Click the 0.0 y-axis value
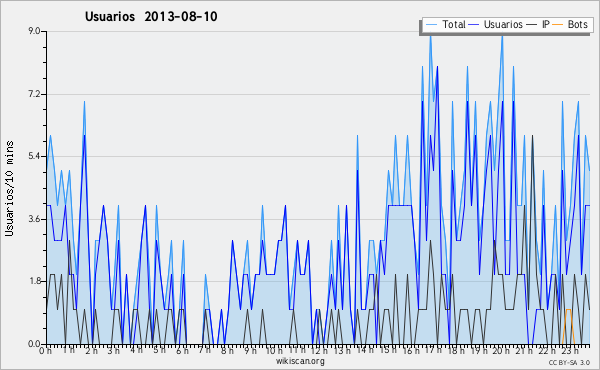This screenshot has width=600, height=370. coord(34,344)
